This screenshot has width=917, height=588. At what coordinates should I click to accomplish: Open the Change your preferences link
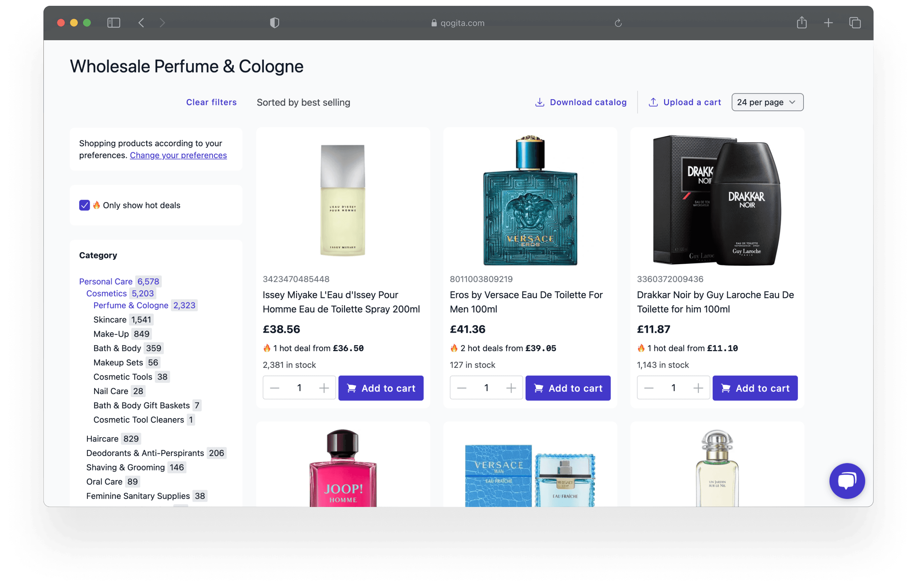click(x=178, y=155)
